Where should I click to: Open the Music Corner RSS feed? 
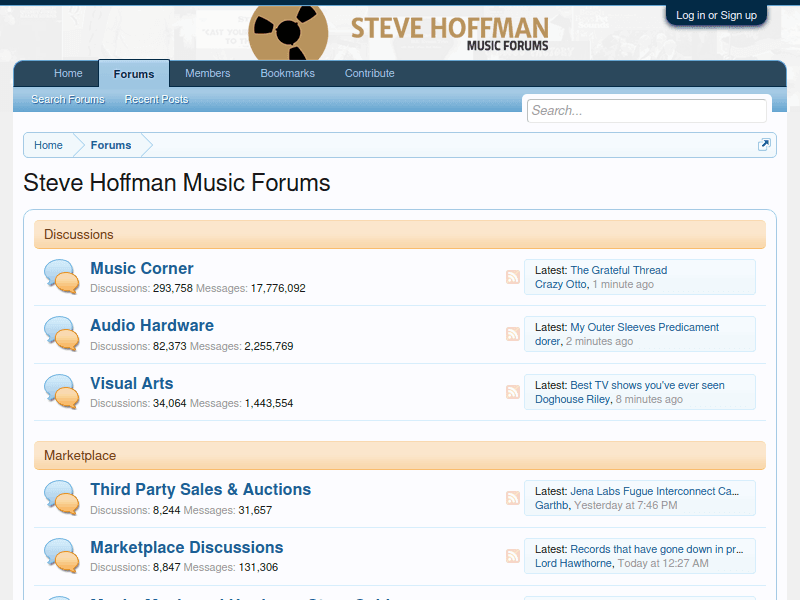[513, 276]
